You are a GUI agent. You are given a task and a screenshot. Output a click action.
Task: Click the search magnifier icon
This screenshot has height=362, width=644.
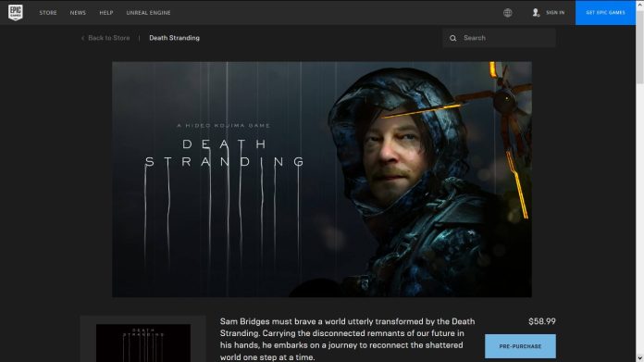(452, 38)
